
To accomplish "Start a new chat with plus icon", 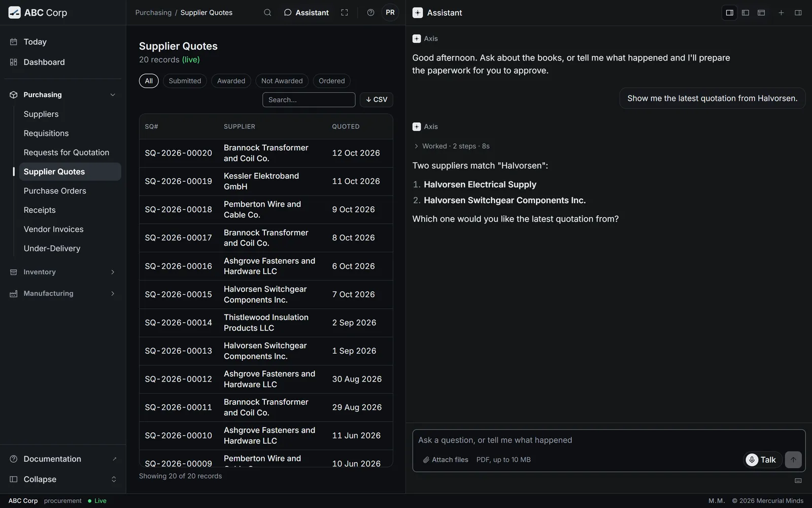I will tap(782, 13).
